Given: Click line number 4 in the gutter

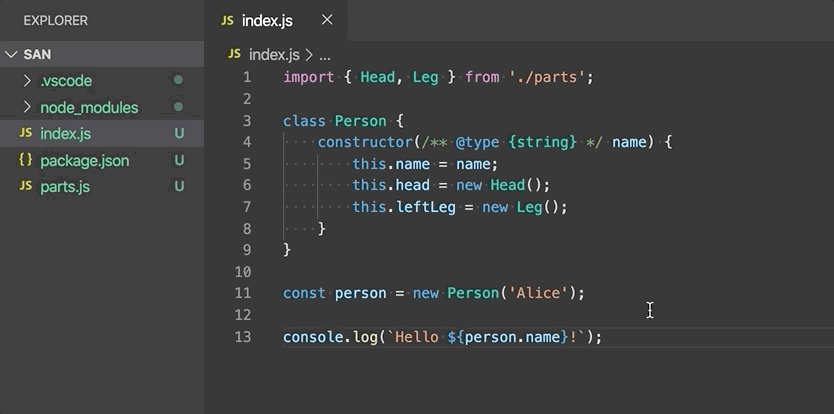Looking at the screenshot, I should 247,142.
